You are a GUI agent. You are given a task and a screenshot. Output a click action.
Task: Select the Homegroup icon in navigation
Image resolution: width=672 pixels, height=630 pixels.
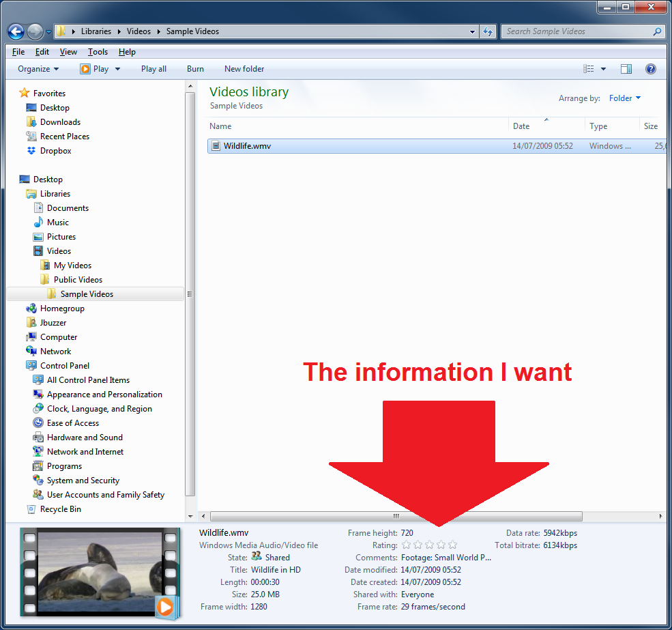(x=31, y=309)
